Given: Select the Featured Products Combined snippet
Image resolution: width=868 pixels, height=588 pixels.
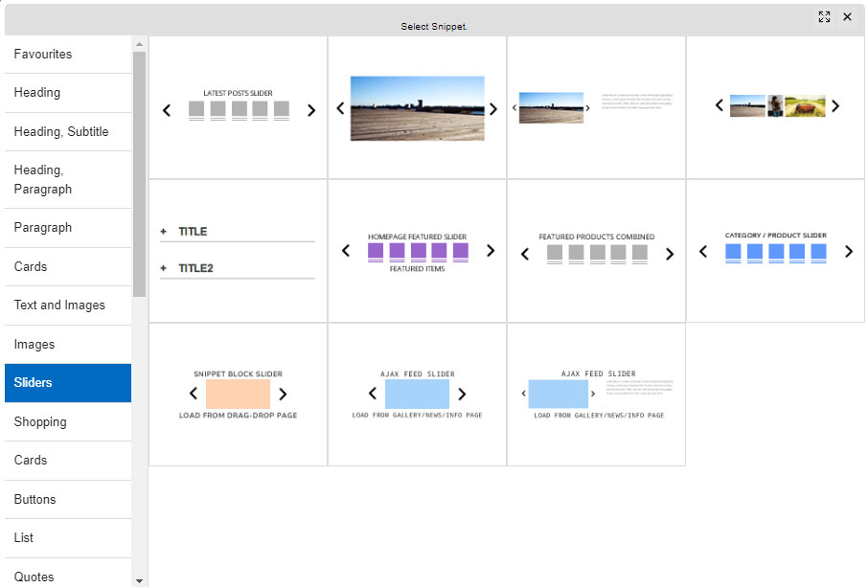Looking at the screenshot, I should [x=596, y=250].
